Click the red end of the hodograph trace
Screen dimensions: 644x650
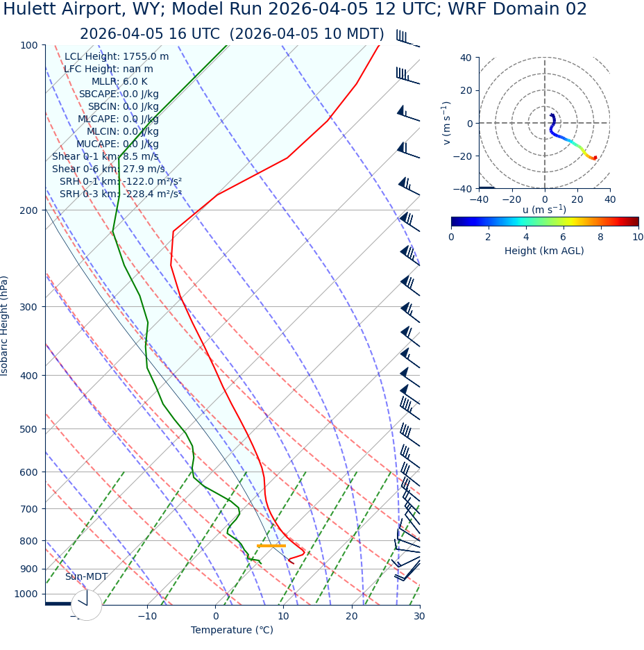click(594, 158)
